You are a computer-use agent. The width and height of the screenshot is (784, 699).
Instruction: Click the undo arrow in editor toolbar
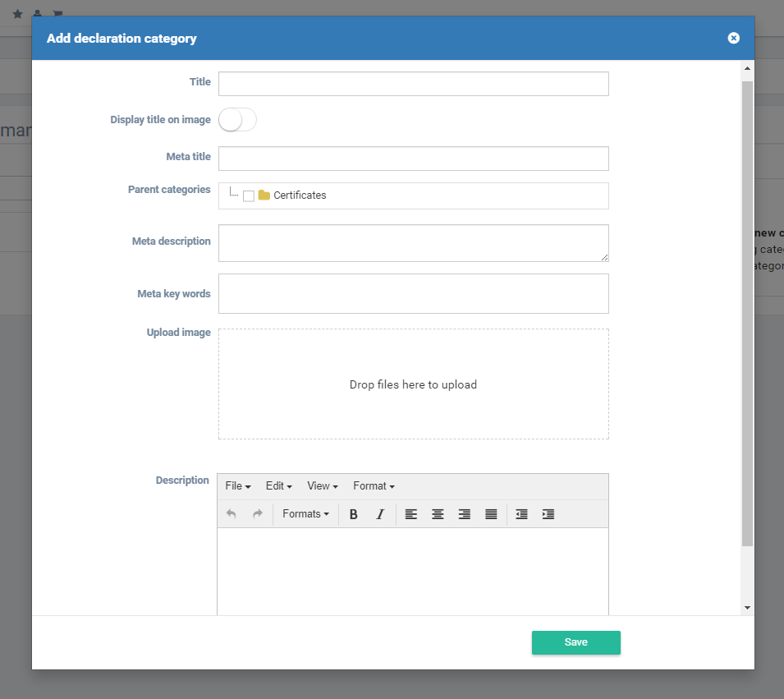[x=231, y=514]
